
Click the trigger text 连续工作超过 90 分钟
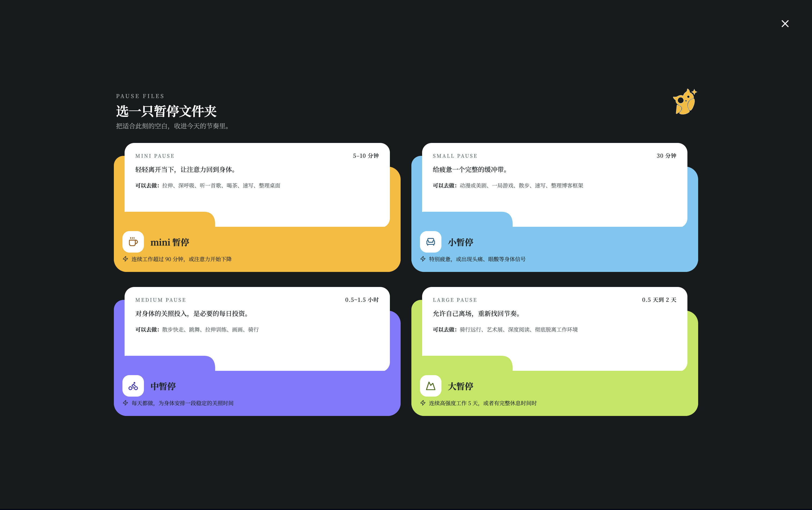click(x=181, y=259)
